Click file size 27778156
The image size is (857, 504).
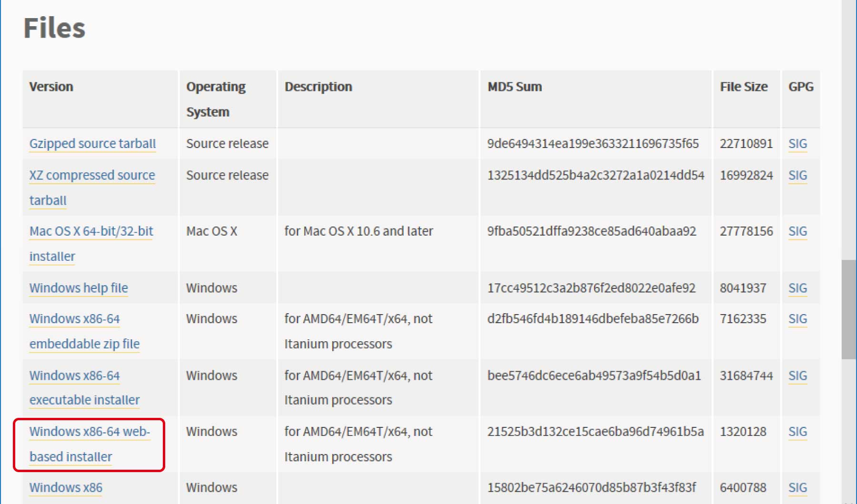(x=746, y=231)
